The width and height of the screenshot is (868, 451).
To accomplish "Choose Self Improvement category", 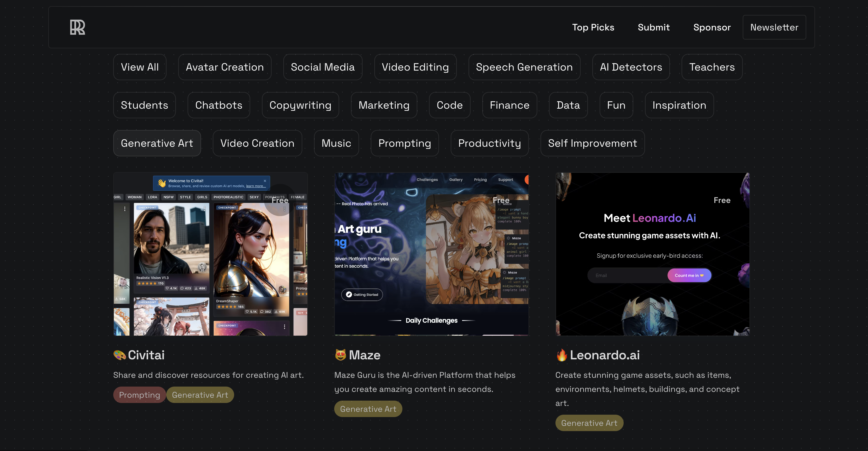I will coord(593,143).
